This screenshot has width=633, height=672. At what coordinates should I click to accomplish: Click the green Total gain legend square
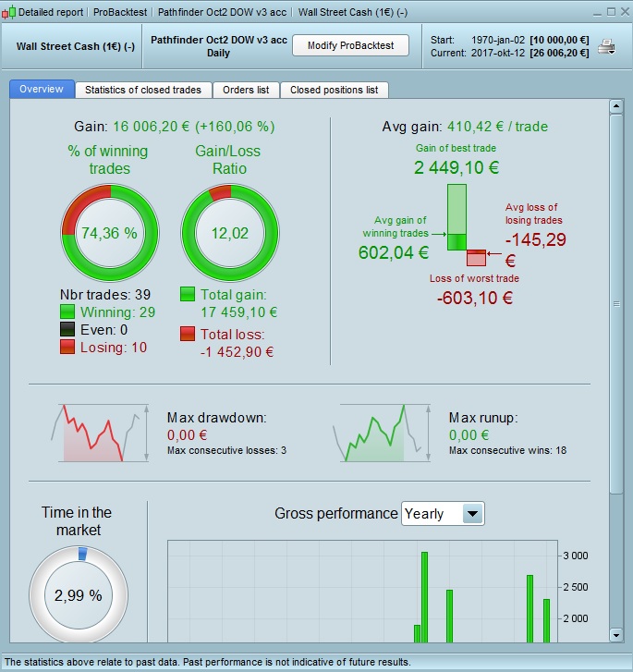point(188,295)
